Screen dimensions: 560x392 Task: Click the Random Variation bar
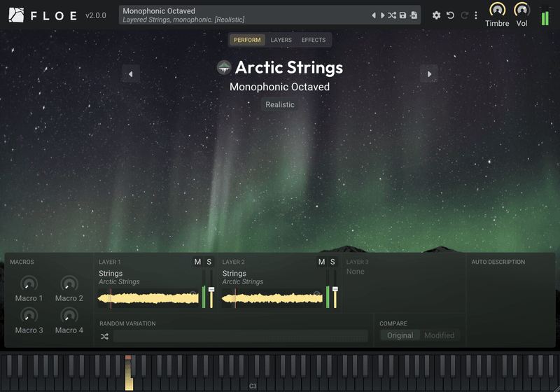coord(240,336)
